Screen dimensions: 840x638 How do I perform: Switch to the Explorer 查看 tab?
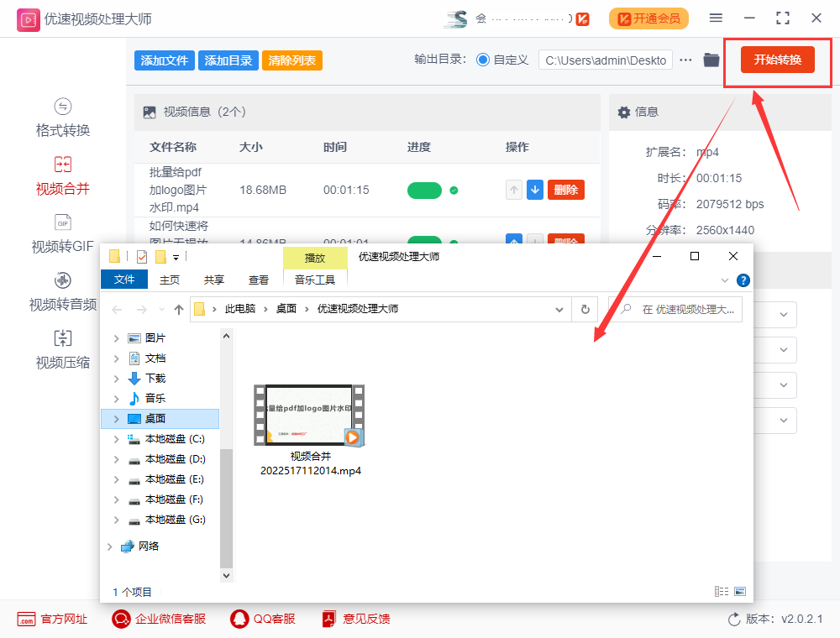click(x=259, y=280)
